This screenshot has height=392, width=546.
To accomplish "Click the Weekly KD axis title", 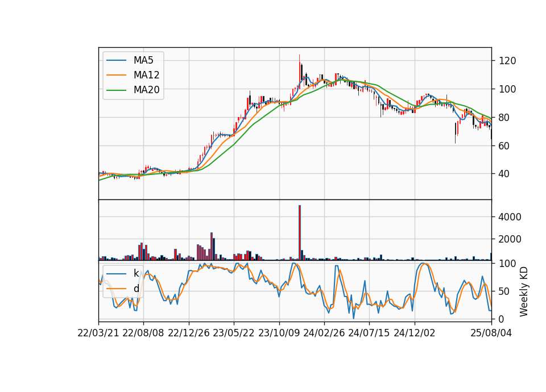I will (x=524, y=291).
